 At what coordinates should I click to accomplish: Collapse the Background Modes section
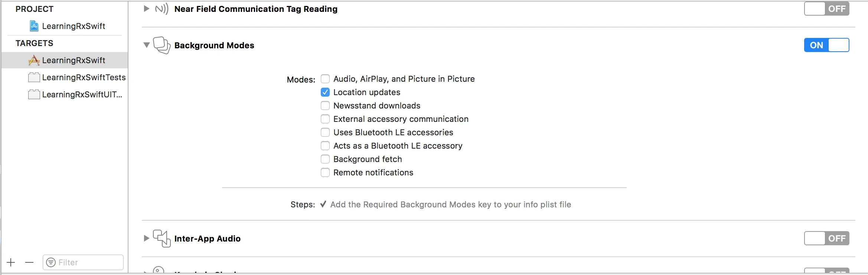[147, 45]
